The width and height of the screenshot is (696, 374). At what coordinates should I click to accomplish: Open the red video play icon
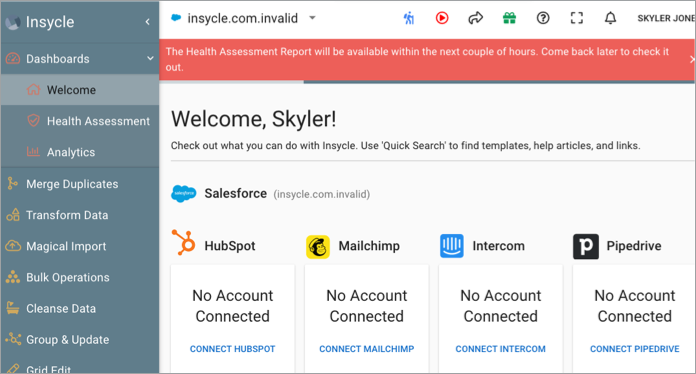point(442,18)
